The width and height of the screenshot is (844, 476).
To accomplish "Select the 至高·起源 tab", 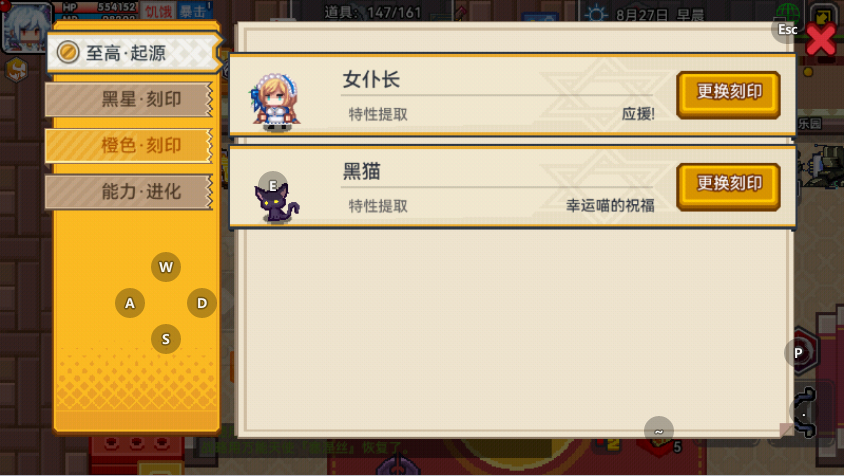I will 133,53.
